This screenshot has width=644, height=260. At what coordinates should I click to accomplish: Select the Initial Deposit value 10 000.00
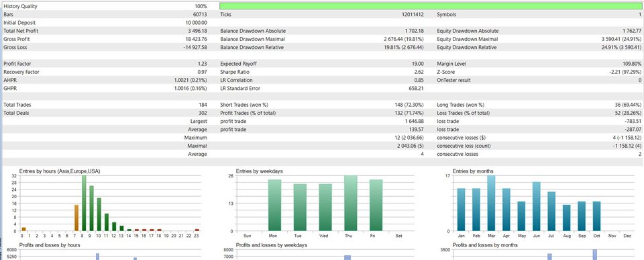click(x=197, y=23)
